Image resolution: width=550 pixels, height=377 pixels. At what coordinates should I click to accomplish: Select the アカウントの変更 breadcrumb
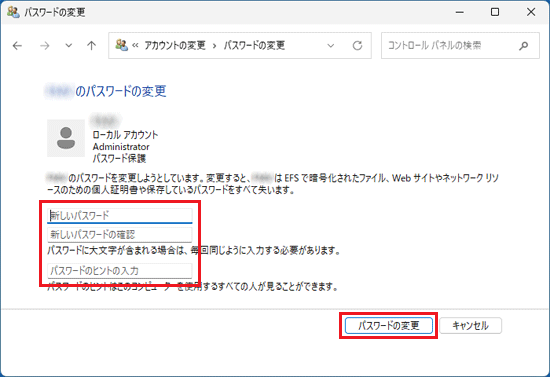(175, 46)
